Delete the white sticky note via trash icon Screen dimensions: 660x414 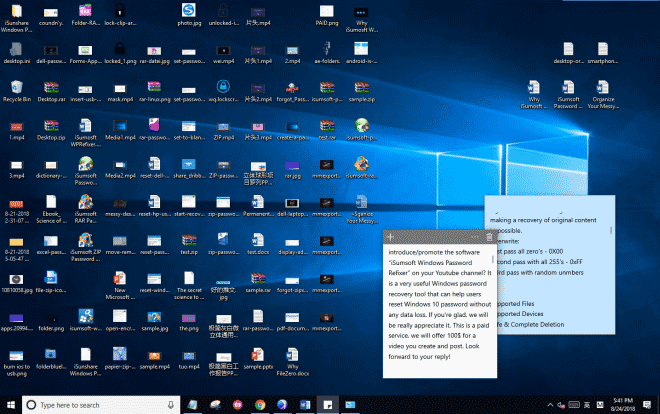[488, 236]
